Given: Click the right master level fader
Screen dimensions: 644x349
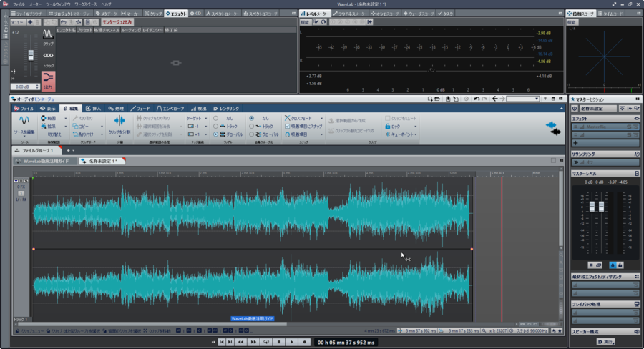Looking at the screenshot, I should pos(601,207).
